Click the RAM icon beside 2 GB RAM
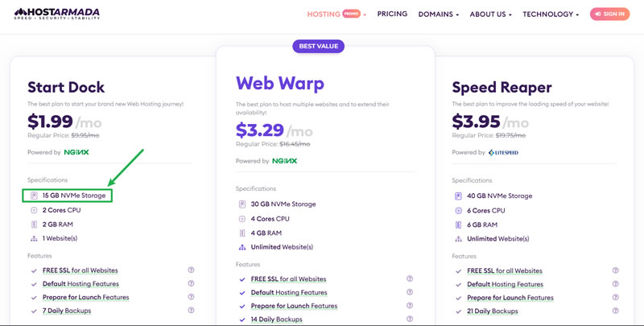This screenshot has height=326, width=644. point(34,225)
